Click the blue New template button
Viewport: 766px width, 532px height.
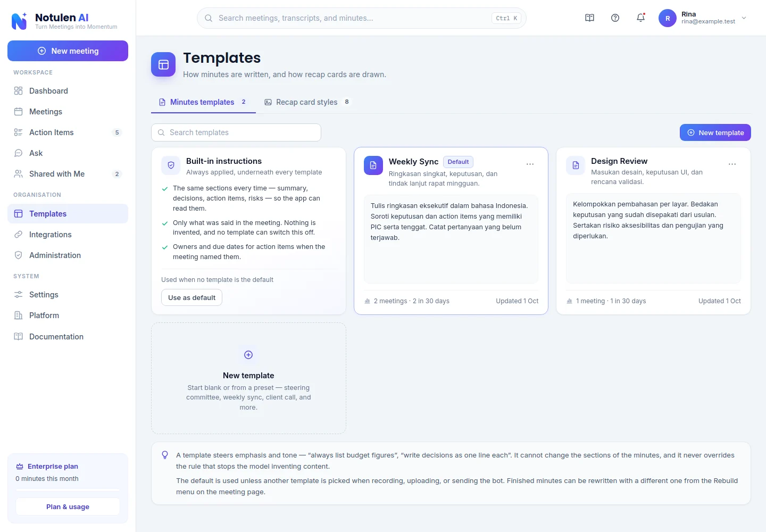715,132
